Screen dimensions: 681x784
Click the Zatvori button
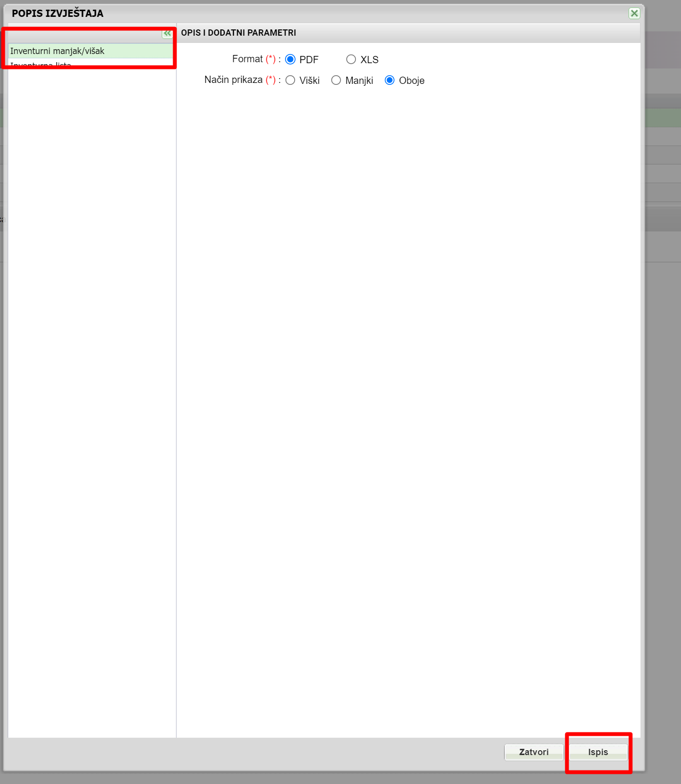coord(533,752)
